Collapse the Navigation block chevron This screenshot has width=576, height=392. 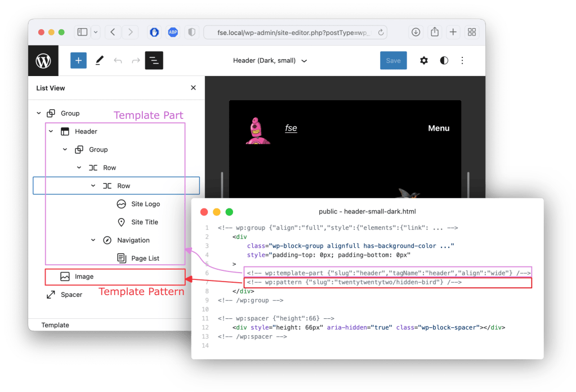(x=93, y=240)
